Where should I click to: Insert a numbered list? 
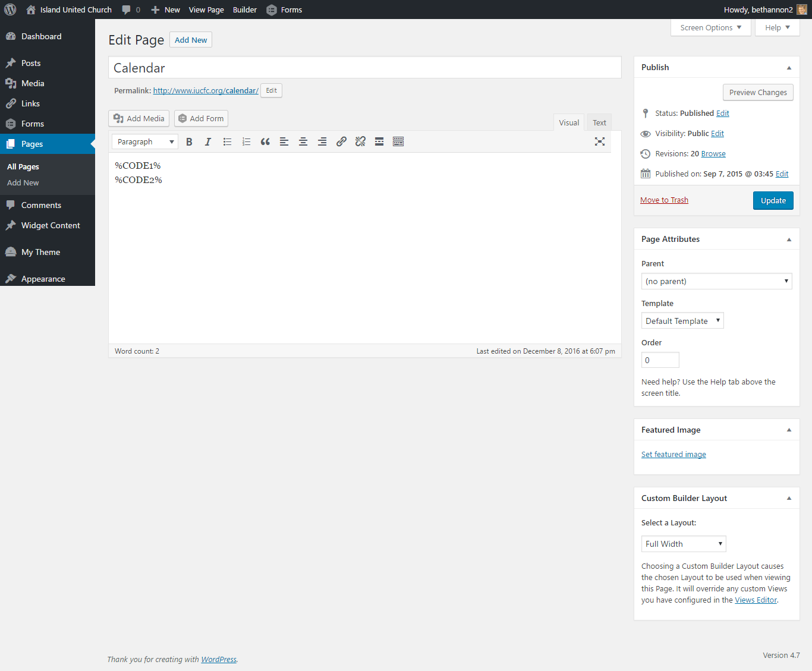(246, 141)
